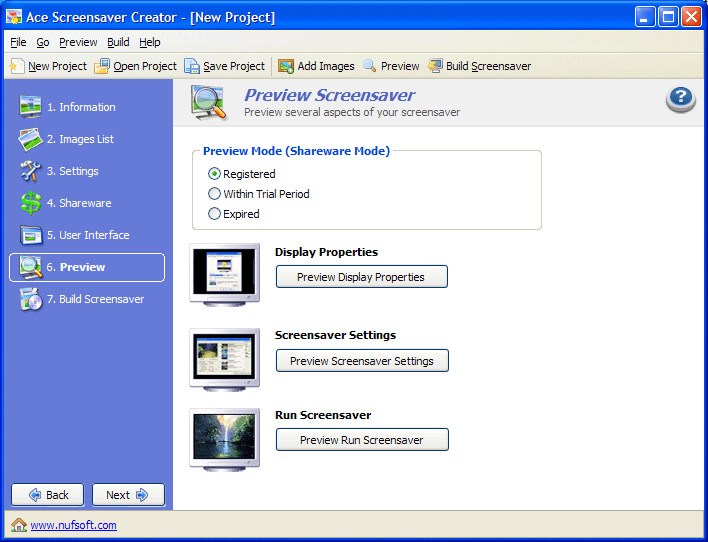Image resolution: width=708 pixels, height=542 pixels.
Task: Click the Save Project disk icon
Action: [192, 66]
